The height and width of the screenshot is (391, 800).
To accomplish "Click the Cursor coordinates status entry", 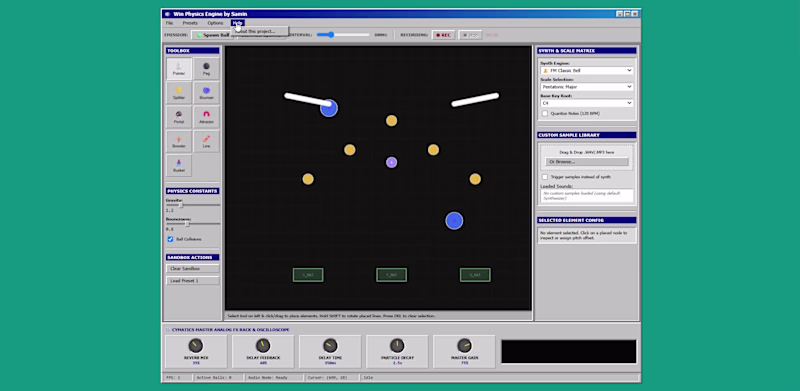I will (x=332, y=378).
